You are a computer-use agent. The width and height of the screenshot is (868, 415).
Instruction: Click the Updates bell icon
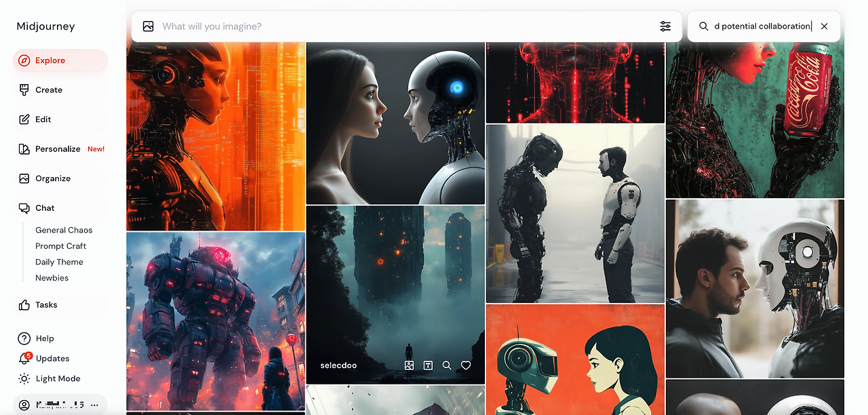[x=24, y=359]
